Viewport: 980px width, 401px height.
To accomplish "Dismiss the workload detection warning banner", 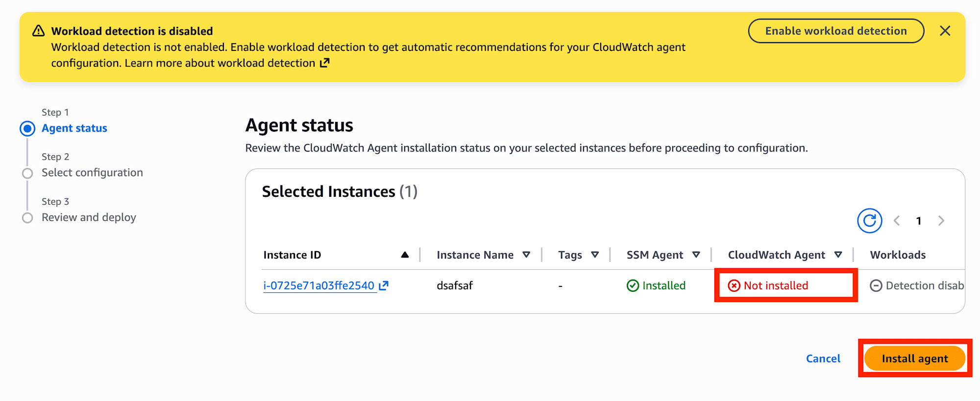I will (945, 31).
